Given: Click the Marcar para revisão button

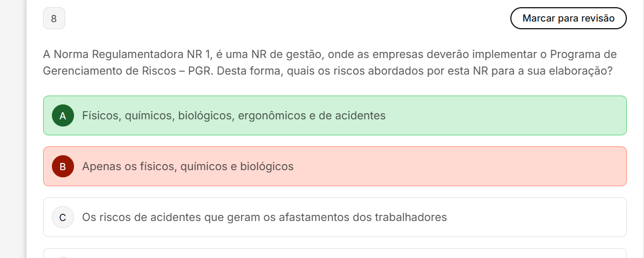Looking at the screenshot, I should [x=568, y=18].
